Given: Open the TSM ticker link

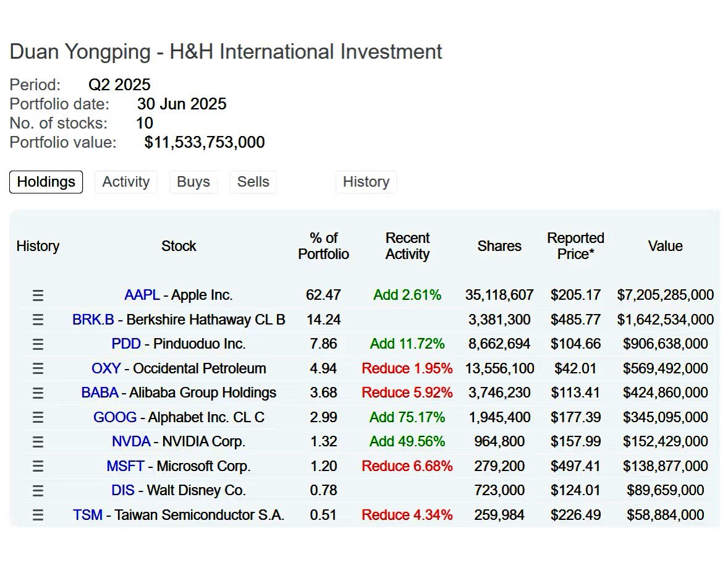Looking at the screenshot, I should click(x=87, y=514).
